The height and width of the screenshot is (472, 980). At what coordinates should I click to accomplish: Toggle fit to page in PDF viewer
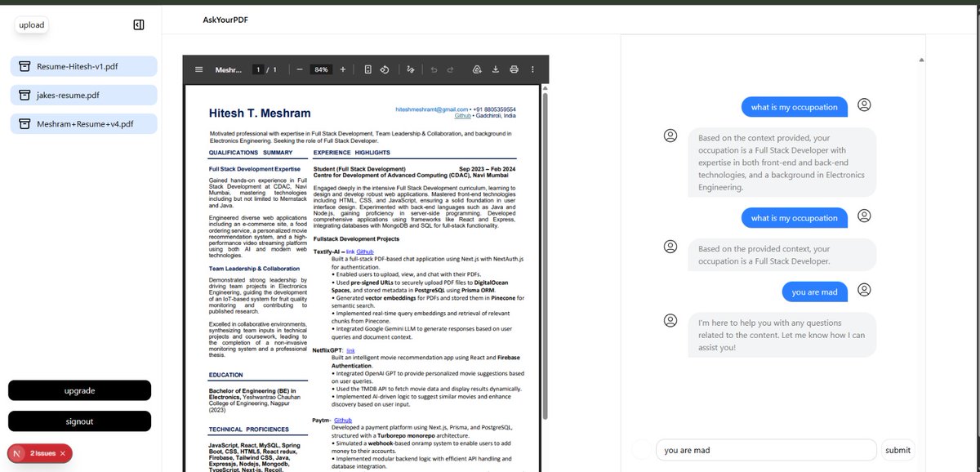[x=367, y=69]
